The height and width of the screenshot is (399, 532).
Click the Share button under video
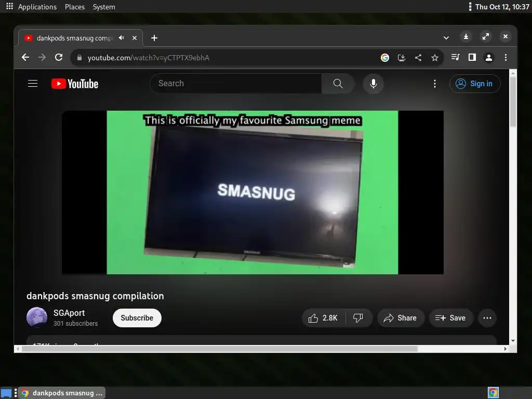(401, 318)
